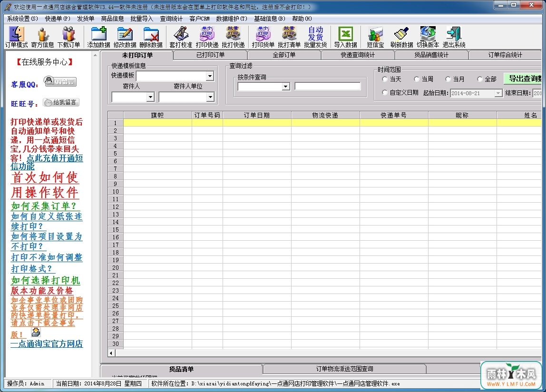The image size is (546, 392).
Task: Click the 修改数据 toolbar icon
Action: click(x=125, y=37)
